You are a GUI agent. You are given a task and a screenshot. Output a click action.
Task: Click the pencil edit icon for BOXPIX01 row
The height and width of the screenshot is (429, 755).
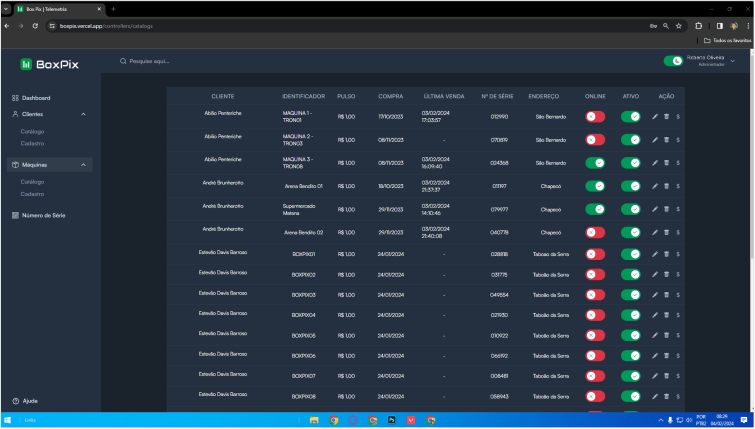click(x=655, y=254)
